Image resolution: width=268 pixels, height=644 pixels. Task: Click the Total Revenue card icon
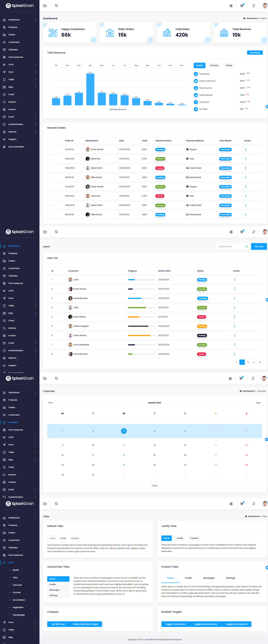224,33
